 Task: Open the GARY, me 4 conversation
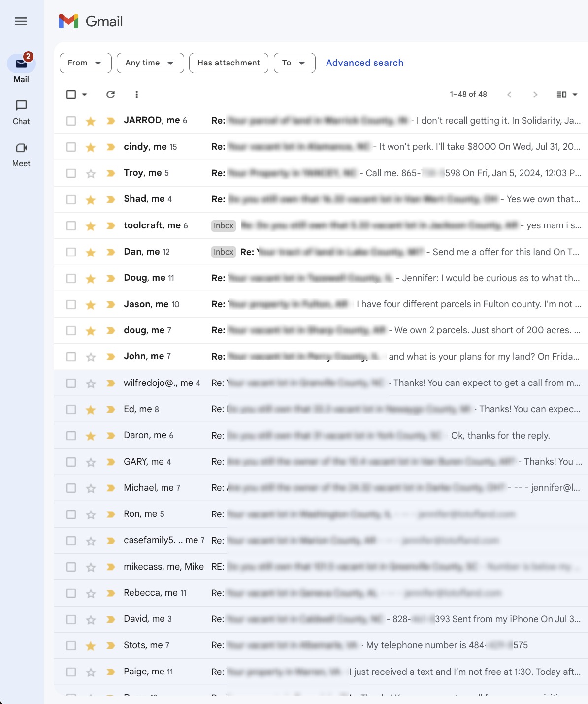point(321,462)
